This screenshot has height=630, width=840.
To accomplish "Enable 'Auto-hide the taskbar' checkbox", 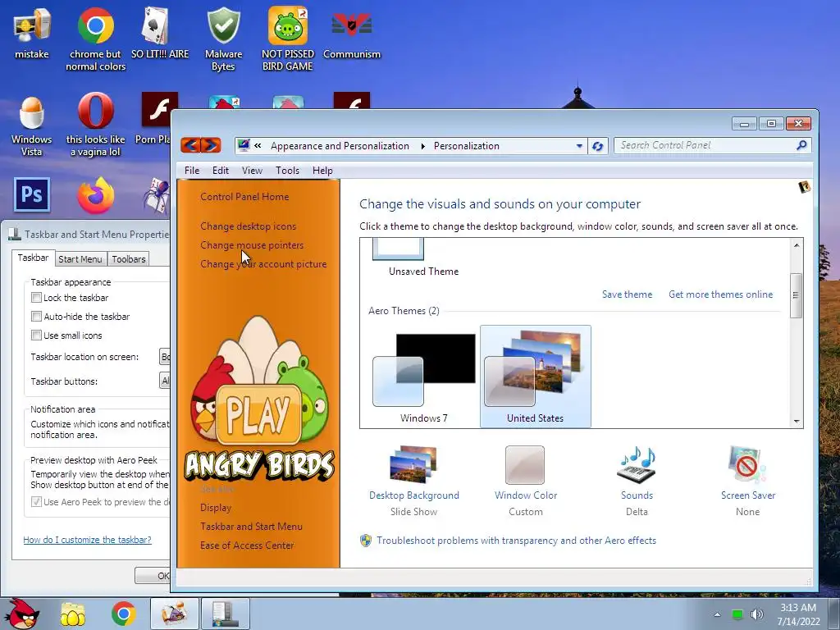I will click(x=36, y=316).
